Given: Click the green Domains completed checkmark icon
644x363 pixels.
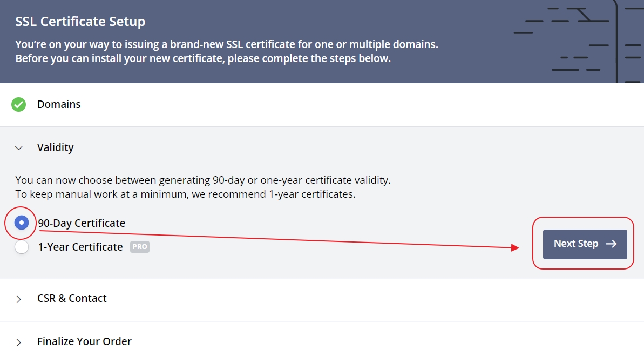Looking at the screenshot, I should pyautogui.click(x=18, y=104).
